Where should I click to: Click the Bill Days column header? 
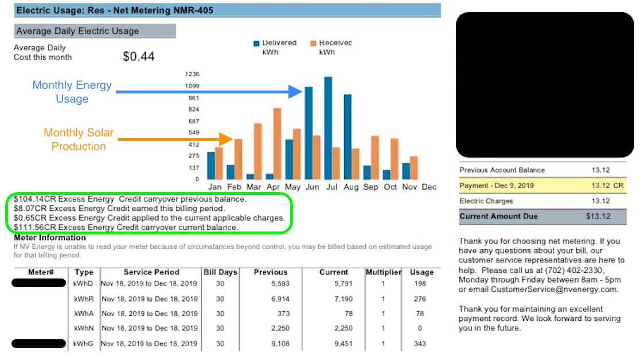(221, 272)
